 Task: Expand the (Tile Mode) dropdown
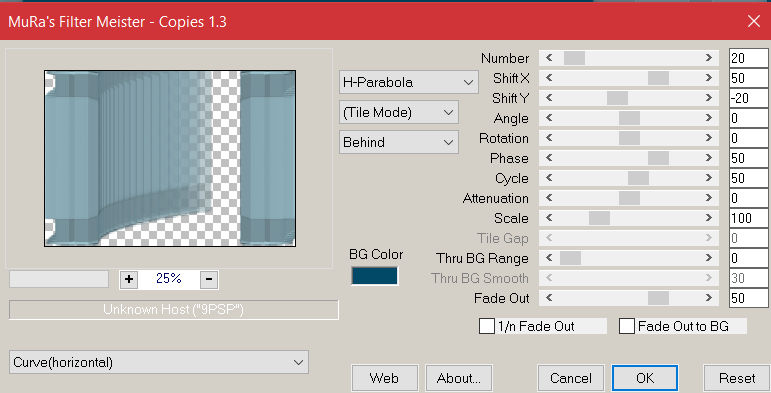pos(399,112)
